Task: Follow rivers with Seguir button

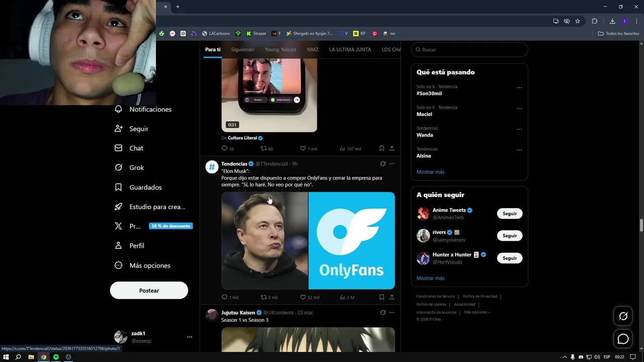Action: tap(510, 236)
